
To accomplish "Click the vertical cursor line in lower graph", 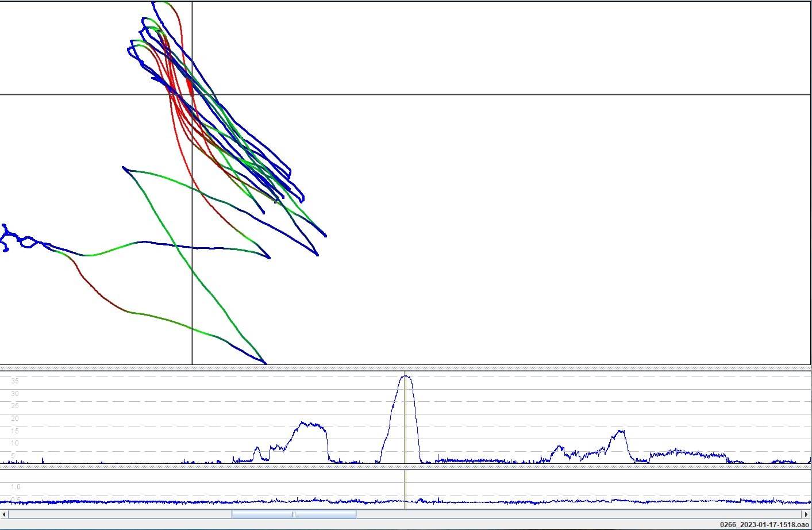I will point(405,489).
